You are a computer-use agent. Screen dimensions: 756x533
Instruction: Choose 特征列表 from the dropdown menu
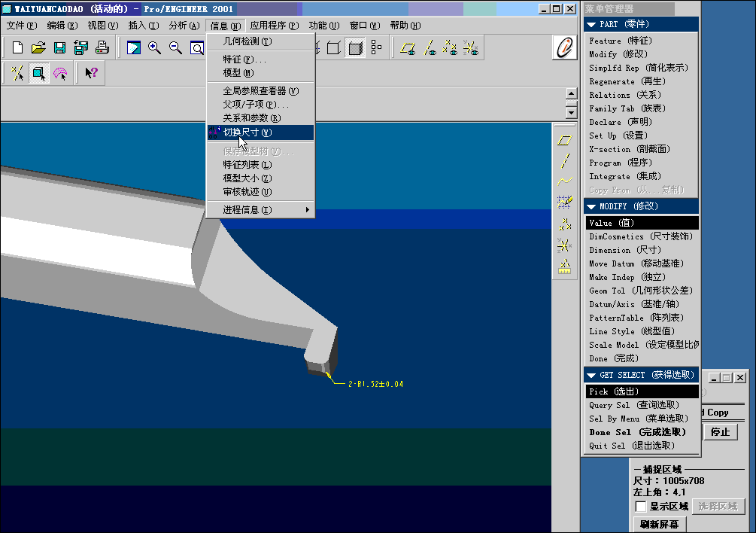pyautogui.click(x=260, y=165)
